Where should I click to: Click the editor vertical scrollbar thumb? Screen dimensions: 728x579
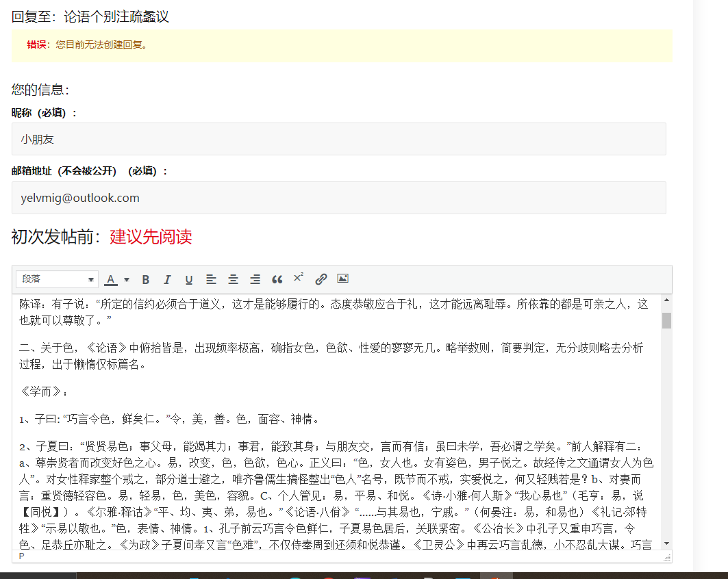click(x=666, y=320)
